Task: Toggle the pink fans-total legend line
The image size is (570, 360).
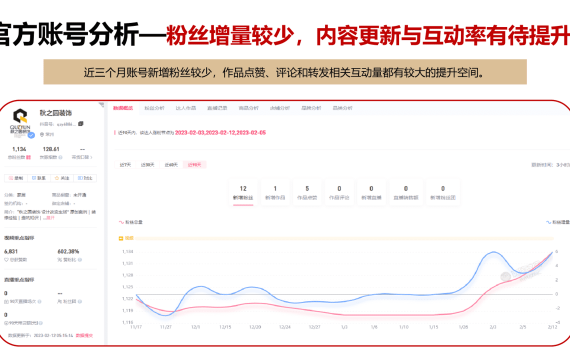Action: pos(131,222)
